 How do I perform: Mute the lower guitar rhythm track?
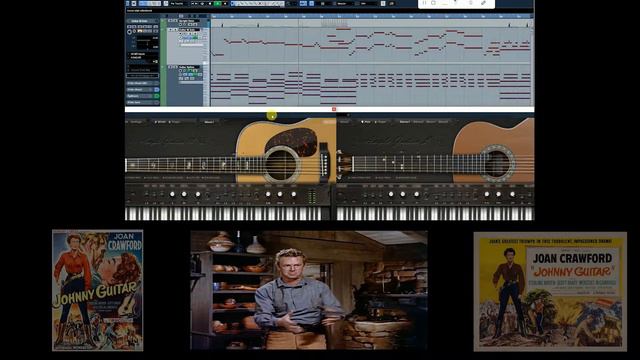tap(170, 67)
